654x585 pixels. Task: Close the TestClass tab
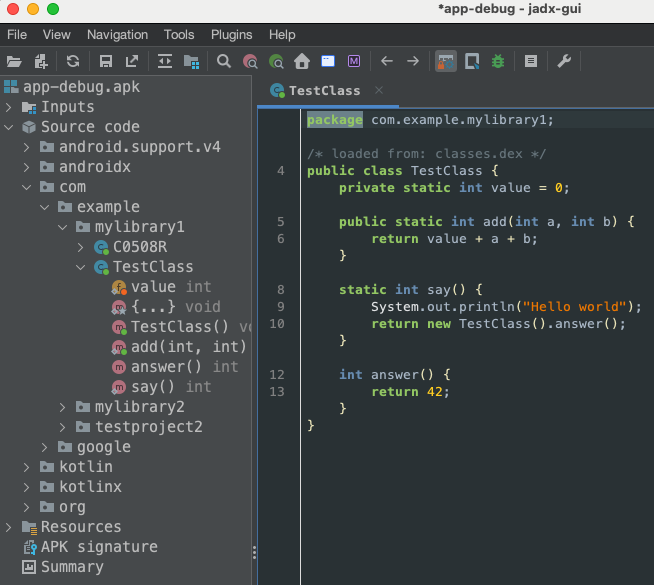(x=379, y=90)
